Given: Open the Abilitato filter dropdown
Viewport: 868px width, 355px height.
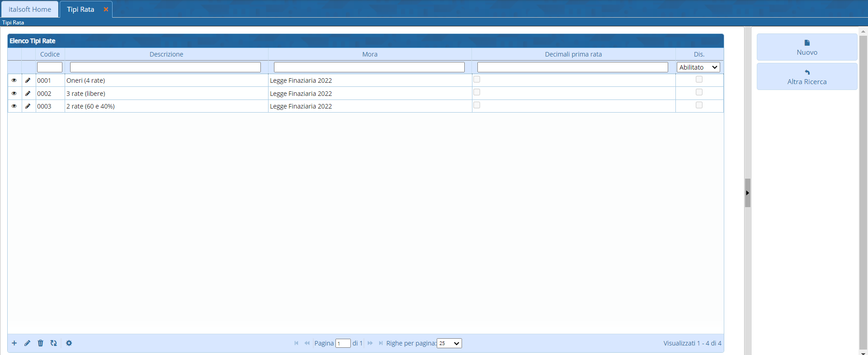Looking at the screenshot, I should (x=698, y=67).
